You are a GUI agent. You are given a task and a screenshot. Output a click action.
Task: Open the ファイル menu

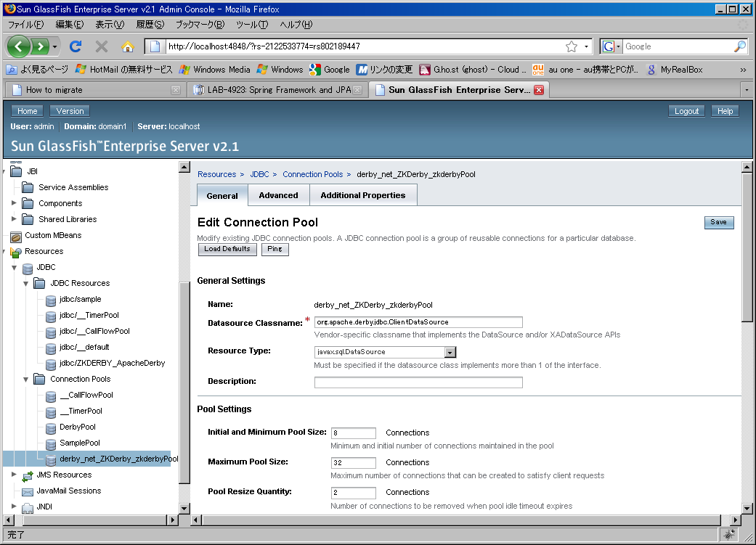pyautogui.click(x=25, y=24)
